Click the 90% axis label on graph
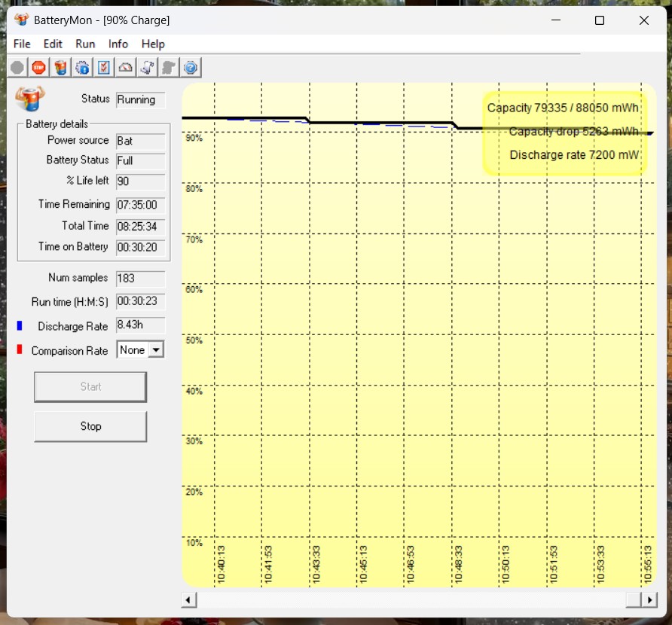Image resolution: width=672 pixels, height=625 pixels. coord(194,138)
